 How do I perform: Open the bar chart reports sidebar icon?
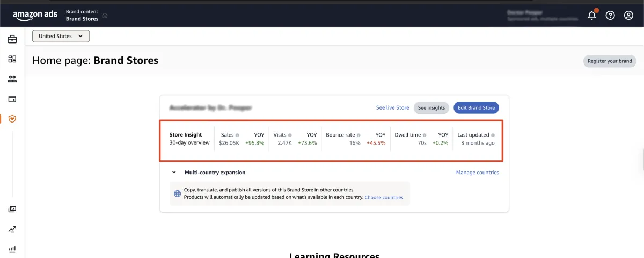point(12,249)
